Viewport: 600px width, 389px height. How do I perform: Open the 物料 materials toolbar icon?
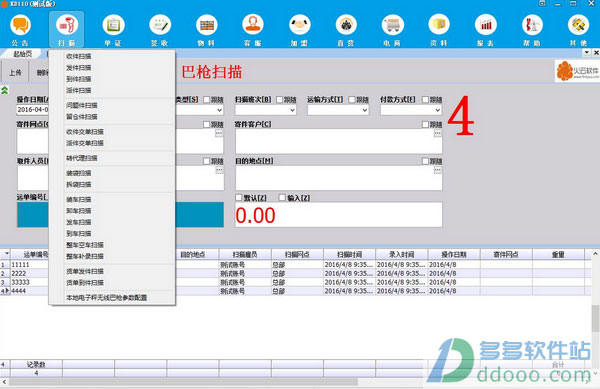pyautogui.click(x=207, y=29)
